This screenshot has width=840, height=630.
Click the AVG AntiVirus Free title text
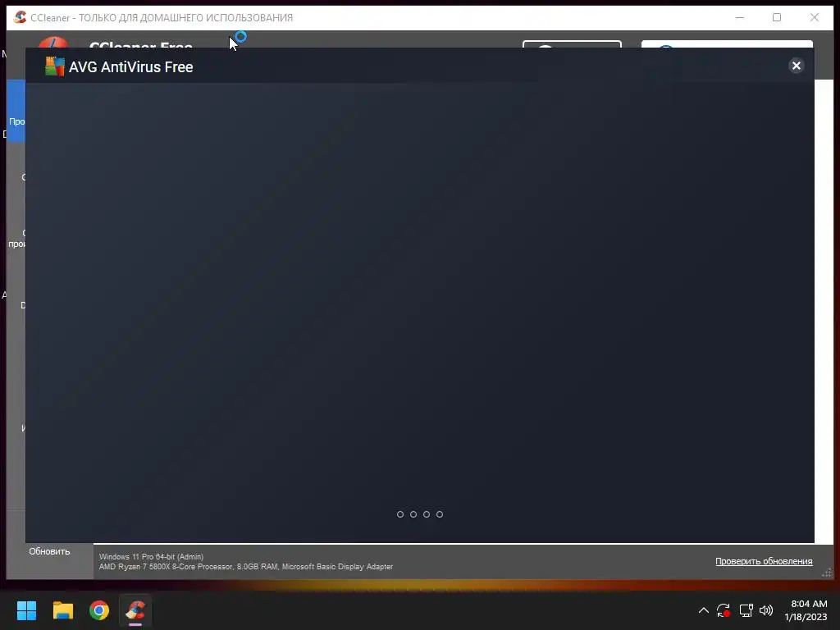click(130, 67)
